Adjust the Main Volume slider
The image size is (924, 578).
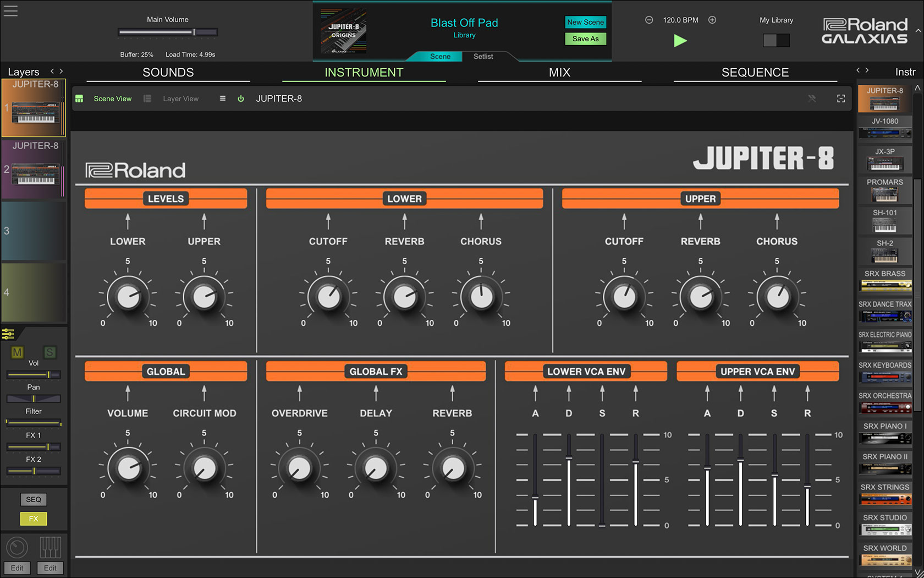click(168, 32)
